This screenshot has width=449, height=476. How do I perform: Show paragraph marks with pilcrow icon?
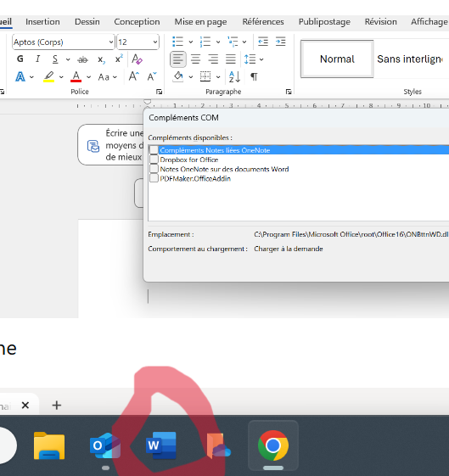coord(254,77)
